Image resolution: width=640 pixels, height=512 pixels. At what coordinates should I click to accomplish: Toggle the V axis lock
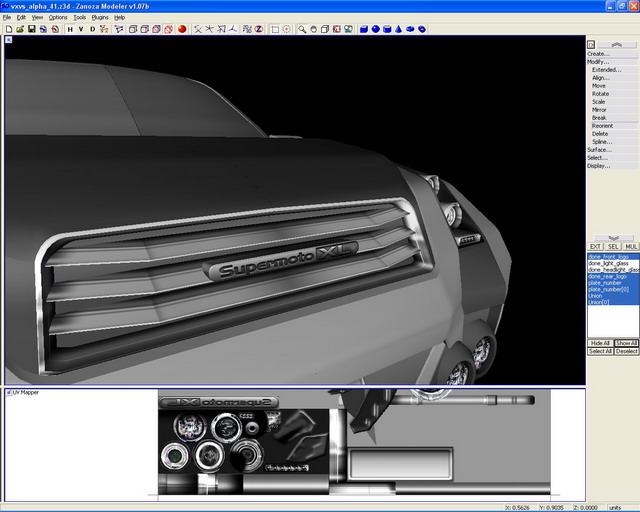(81, 29)
